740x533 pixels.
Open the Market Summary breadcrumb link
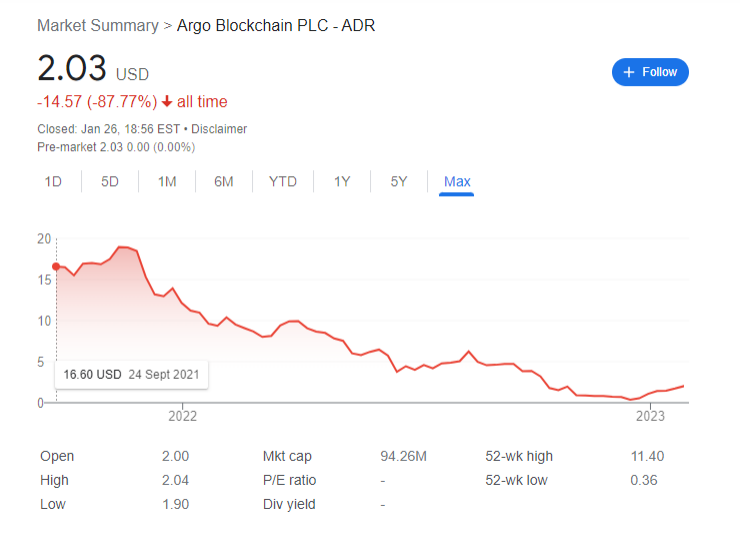coord(97,25)
